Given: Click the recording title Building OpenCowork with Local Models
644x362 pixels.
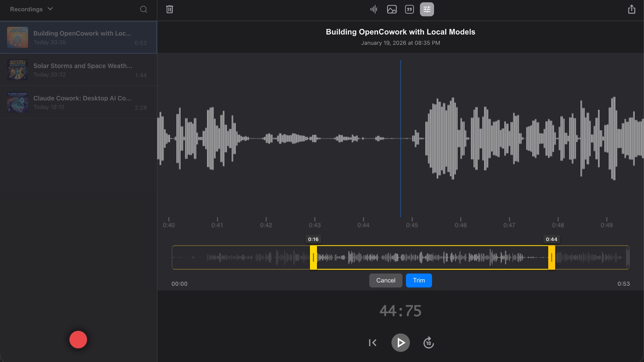Looking at the screenshot, I should [400, 32].
